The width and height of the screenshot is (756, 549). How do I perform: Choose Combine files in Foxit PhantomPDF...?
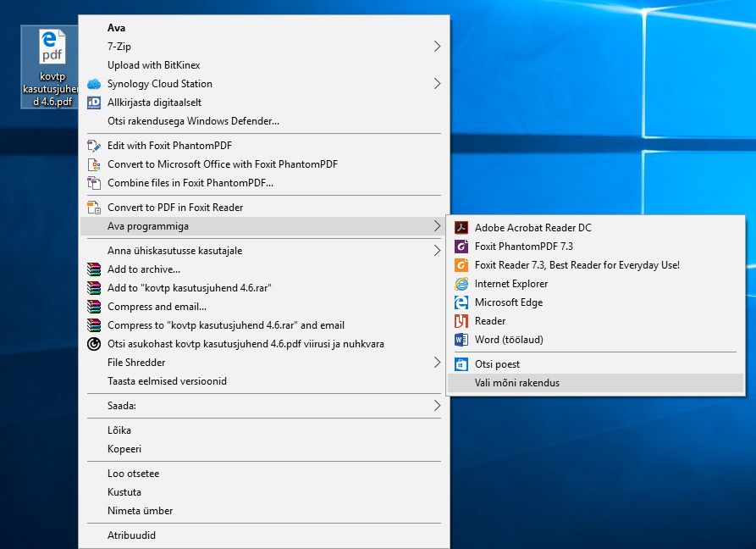264,183
